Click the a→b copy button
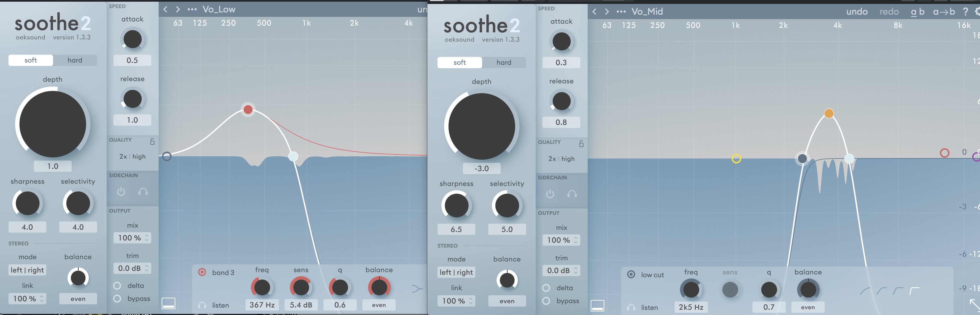Image resolution: width=980 pixels, height=315 pixels. tap(944, 12)
